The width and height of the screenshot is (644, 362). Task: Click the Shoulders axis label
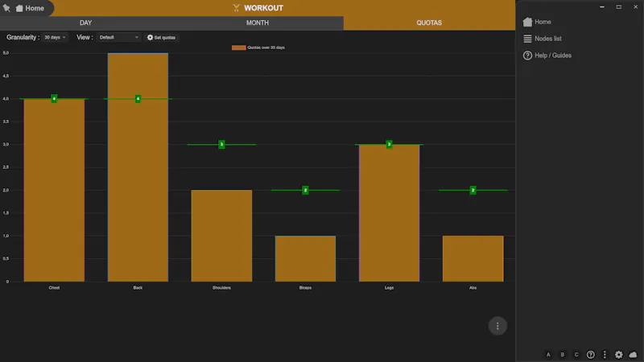222,288
